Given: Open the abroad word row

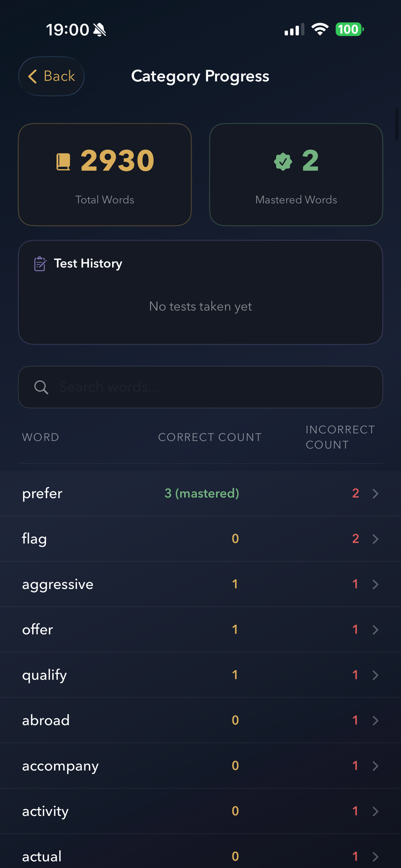Looking at the screenshot, I should pos(200,721).
